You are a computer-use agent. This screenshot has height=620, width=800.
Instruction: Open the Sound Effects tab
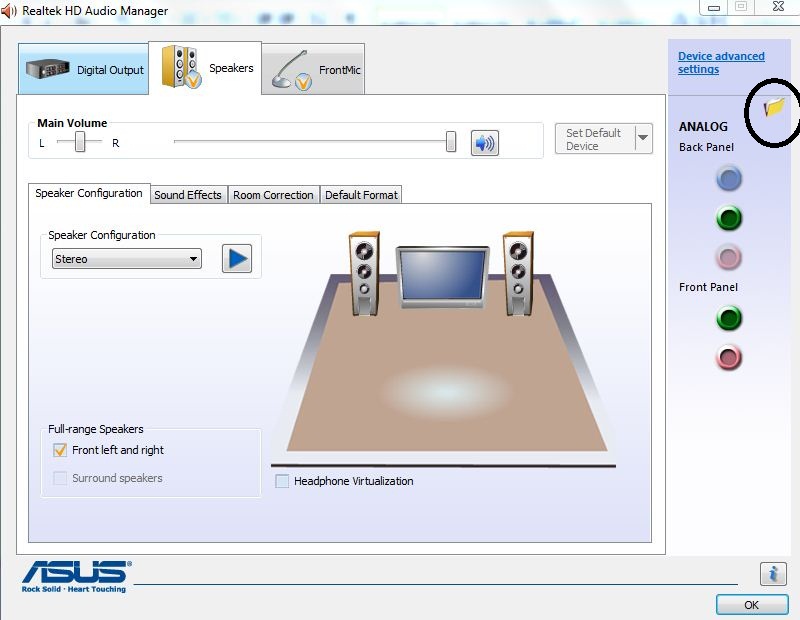pyautogui.click(x=189, y=195)
